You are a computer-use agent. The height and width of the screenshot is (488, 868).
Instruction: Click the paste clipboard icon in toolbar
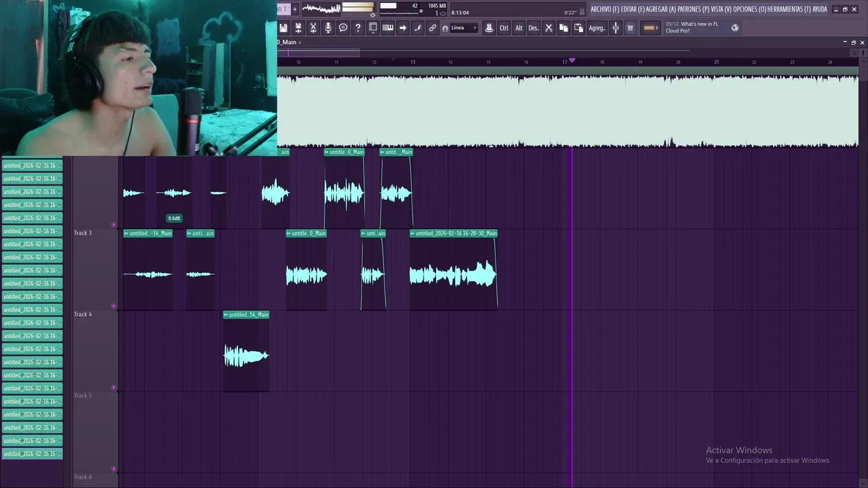click(578, 28)
